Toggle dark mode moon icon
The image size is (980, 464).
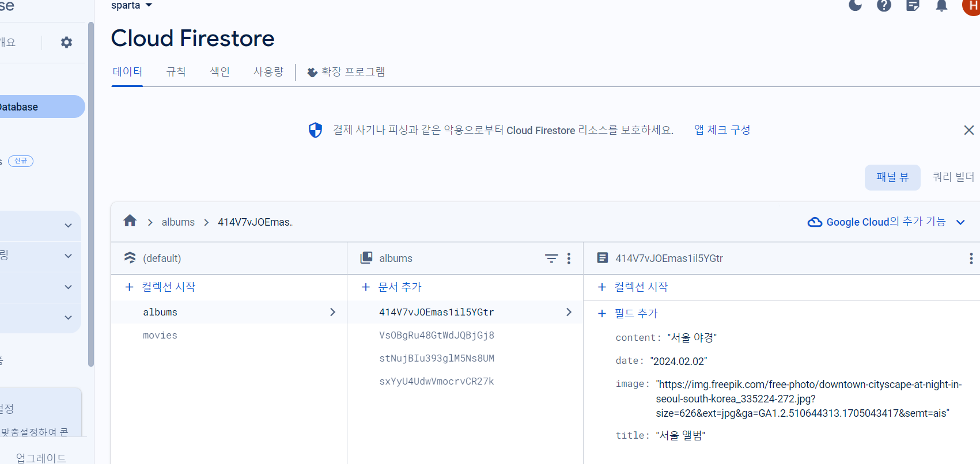tap(856, 5)
